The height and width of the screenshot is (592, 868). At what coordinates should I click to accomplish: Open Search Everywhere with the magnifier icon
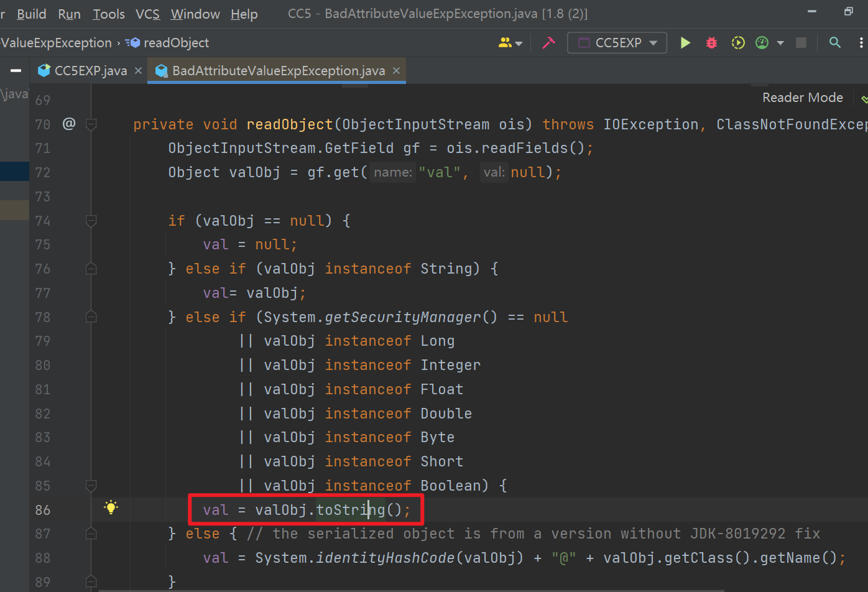[835, 42]
